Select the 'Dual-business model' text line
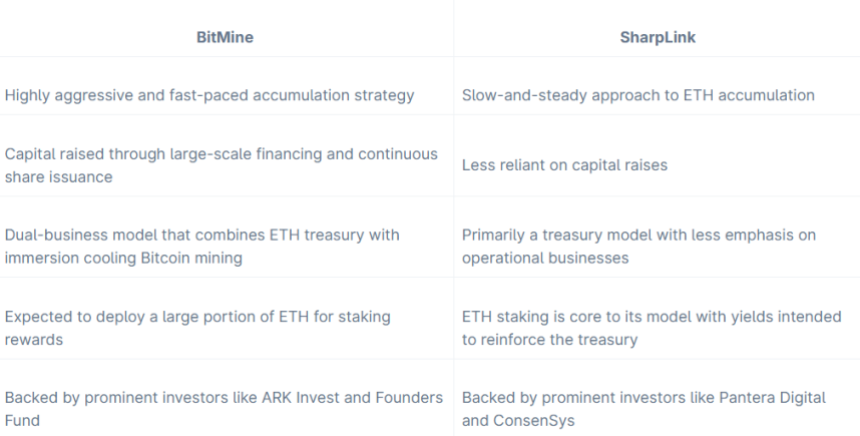 [202, 235]
